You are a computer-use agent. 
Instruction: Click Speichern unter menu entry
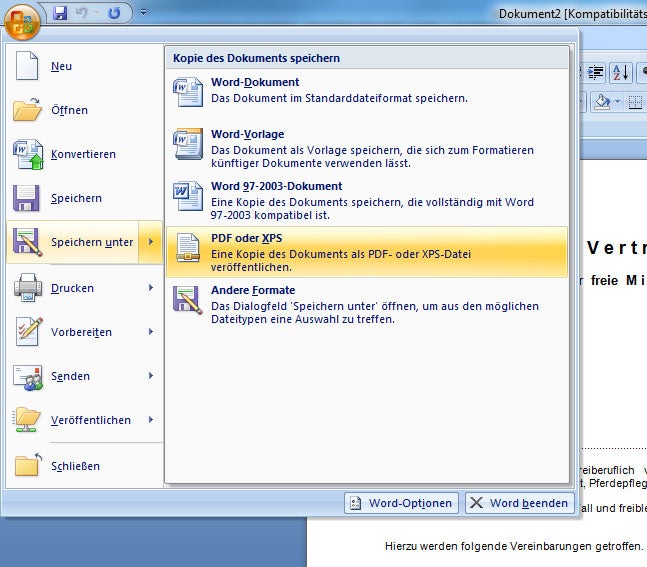point(73,242)
